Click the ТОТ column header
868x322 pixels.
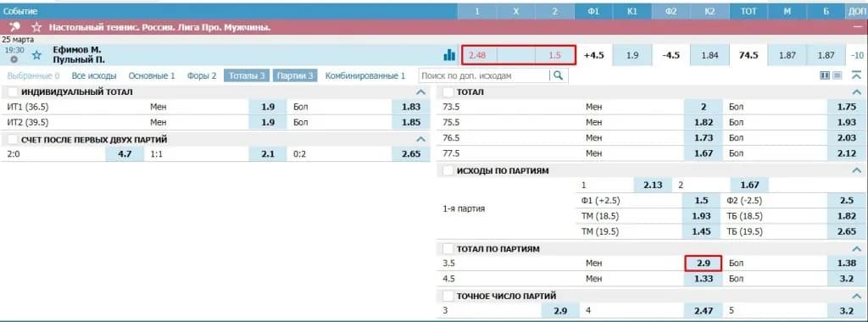748,11
